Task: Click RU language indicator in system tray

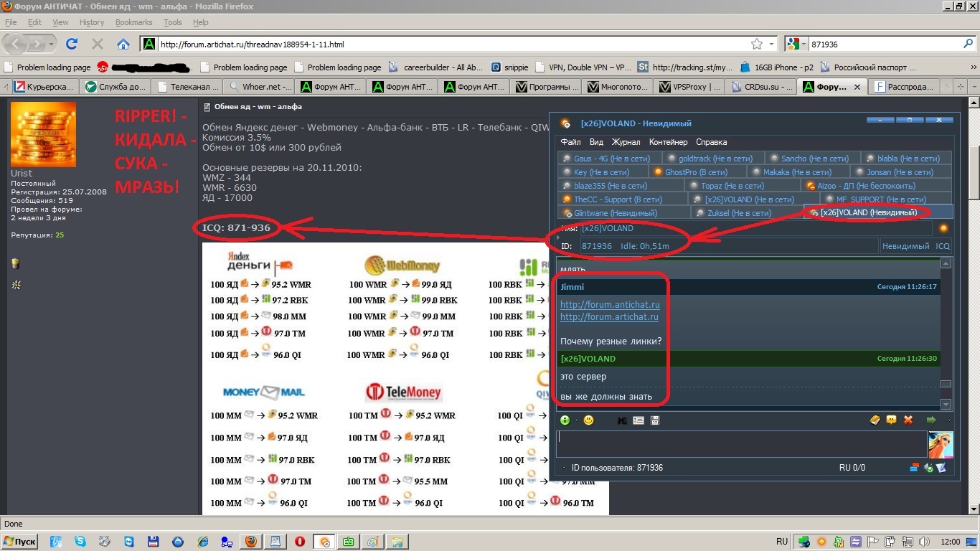Action: 782,542
